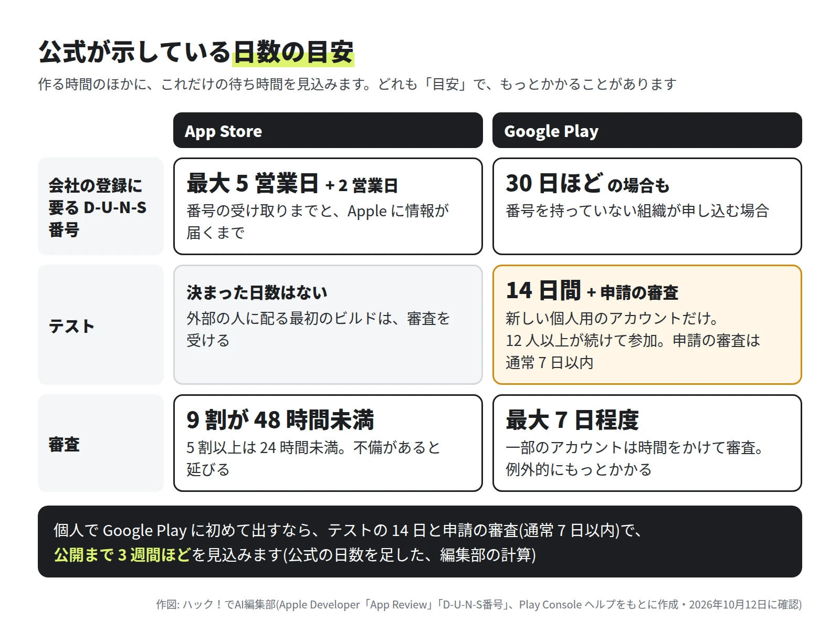Click the summary line starting '個人で Google Play に初めて出すなら'
This screenshot has width=840, height=641.
[x=348, y=530]
